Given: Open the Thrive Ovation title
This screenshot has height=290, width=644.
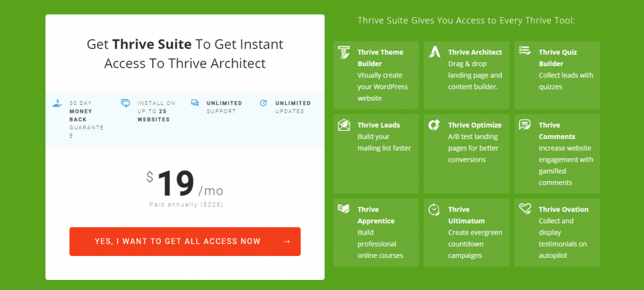Looking at the screenshot, I should pos(563,209).
